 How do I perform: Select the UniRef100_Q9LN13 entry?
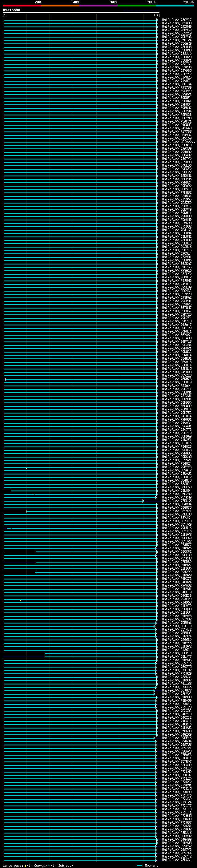[x=177, y=145]
